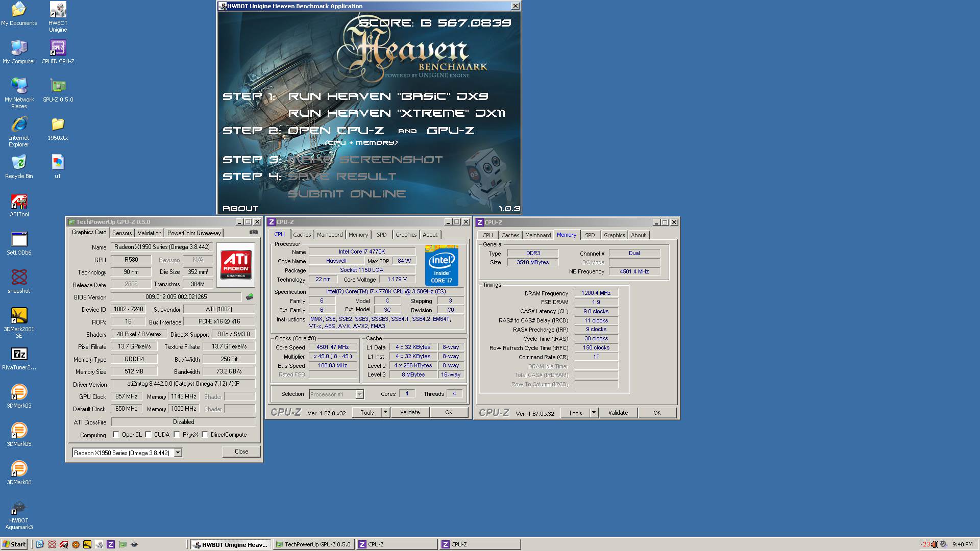The height and width of the screenshot is (551, 980).
Task: Launch the snapshot icon in quick launch
Action: [52, 544]
